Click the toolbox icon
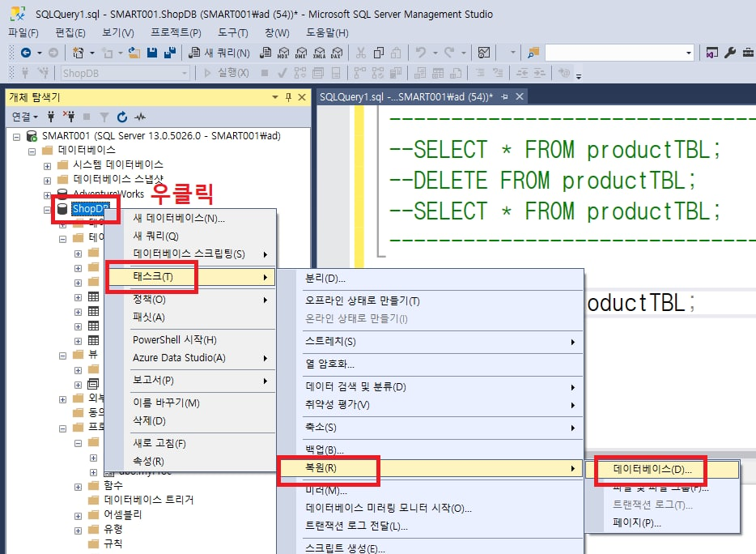Screen dimensions: 756x554 748,53
